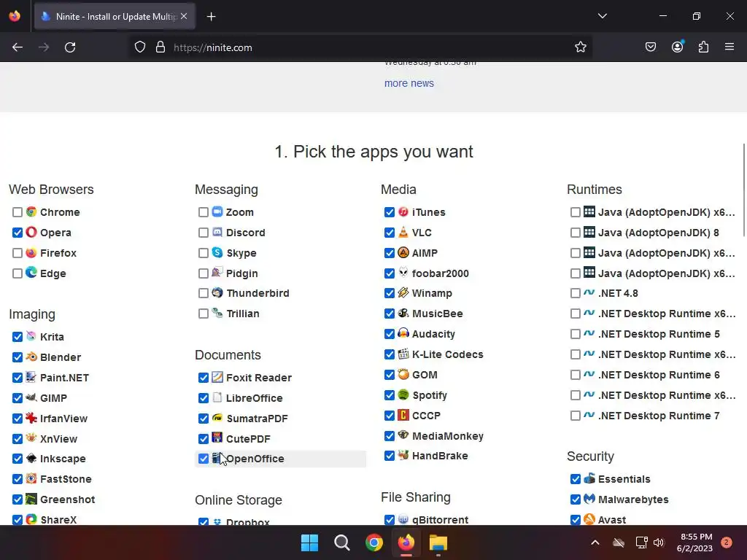
Task: Check the Firefox checkbox in Web Browsers
Action: pyautogui.click(x=18, y=253)
